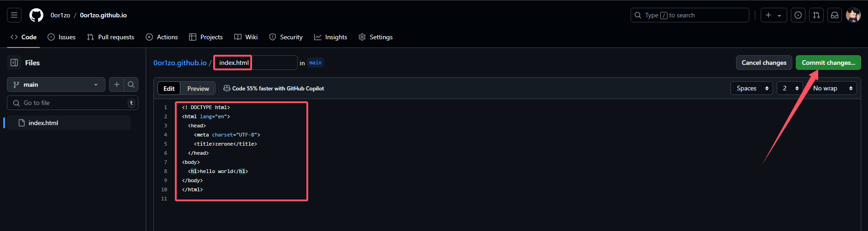Image resolution: width=868 pixels, height=231 pixels.
Task: Open the notifications inbox icon
Action: click(x=834, y=15)
